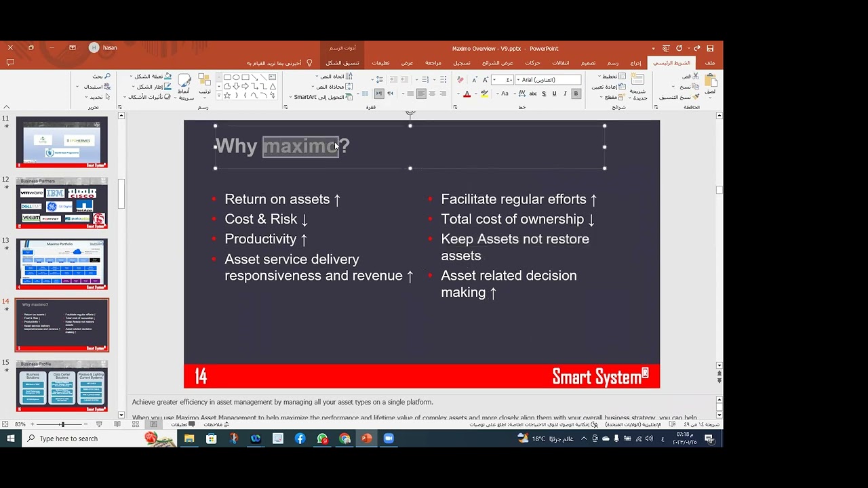Switch to the Slide Show (عرض الشرائح) tab

click(497, 63)
